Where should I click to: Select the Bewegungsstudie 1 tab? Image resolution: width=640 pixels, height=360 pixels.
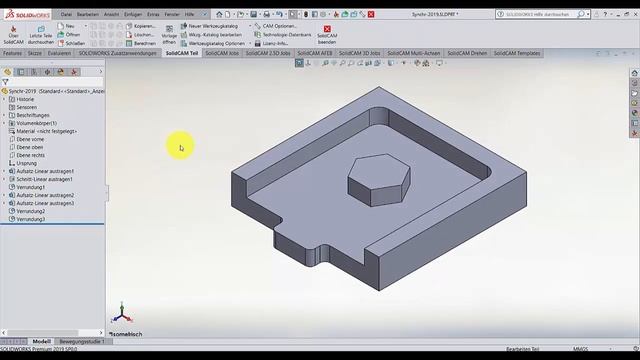tap(82, 341)
